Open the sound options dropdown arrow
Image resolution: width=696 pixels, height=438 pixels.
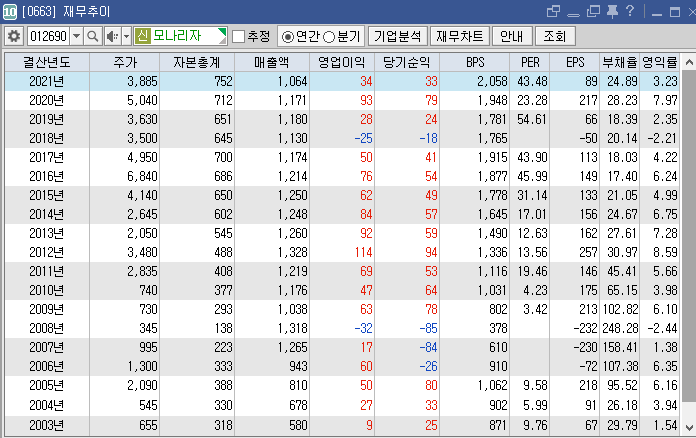point(127,36)
